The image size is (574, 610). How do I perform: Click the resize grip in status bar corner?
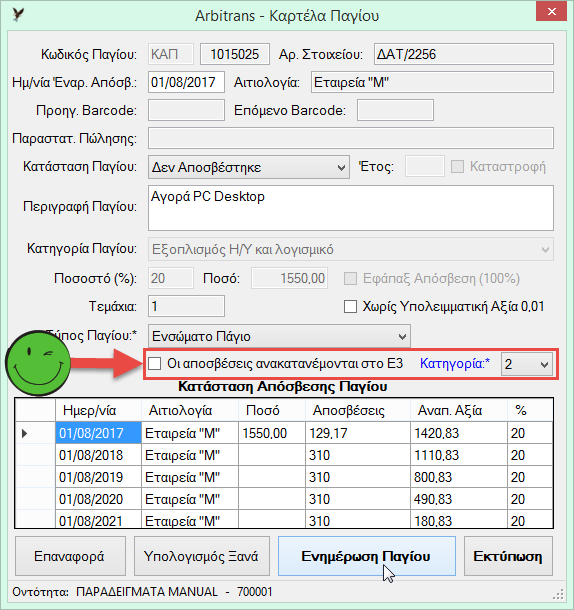click(x=559, y=594)
